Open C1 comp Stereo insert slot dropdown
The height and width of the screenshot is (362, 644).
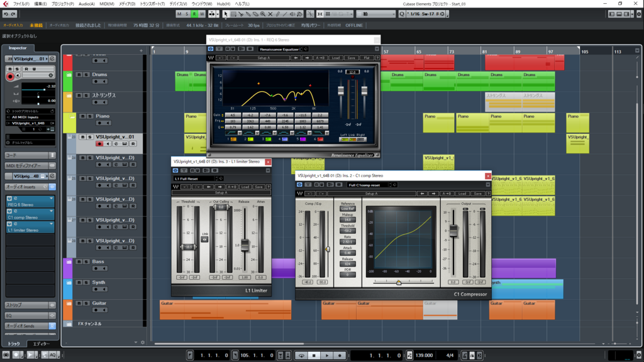(x=52, y=211)
